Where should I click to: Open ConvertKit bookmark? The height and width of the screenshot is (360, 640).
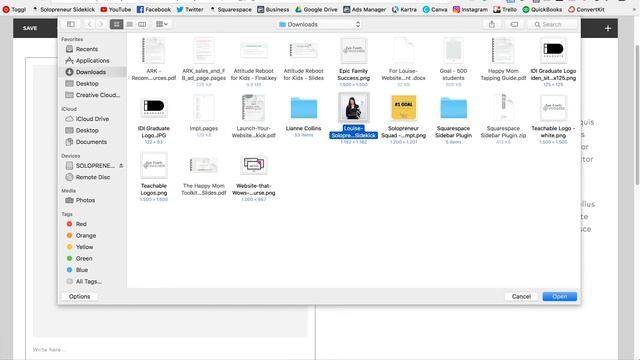586,9
